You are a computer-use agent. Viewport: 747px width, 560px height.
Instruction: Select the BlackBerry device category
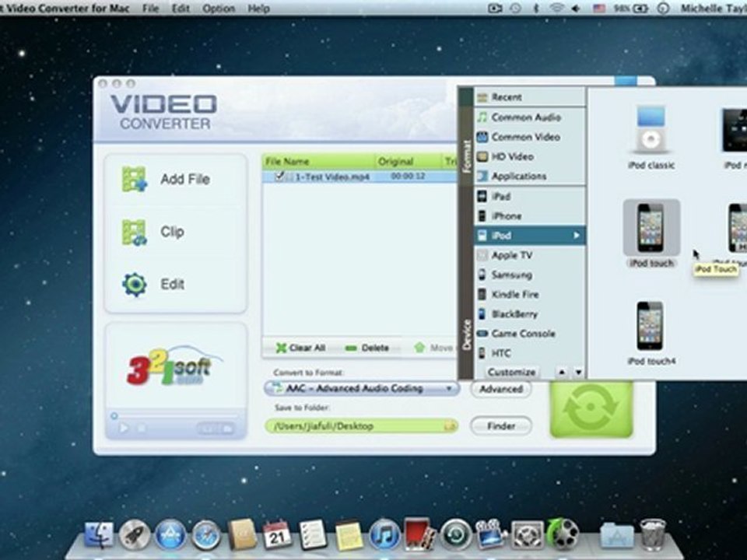point(530,313)
